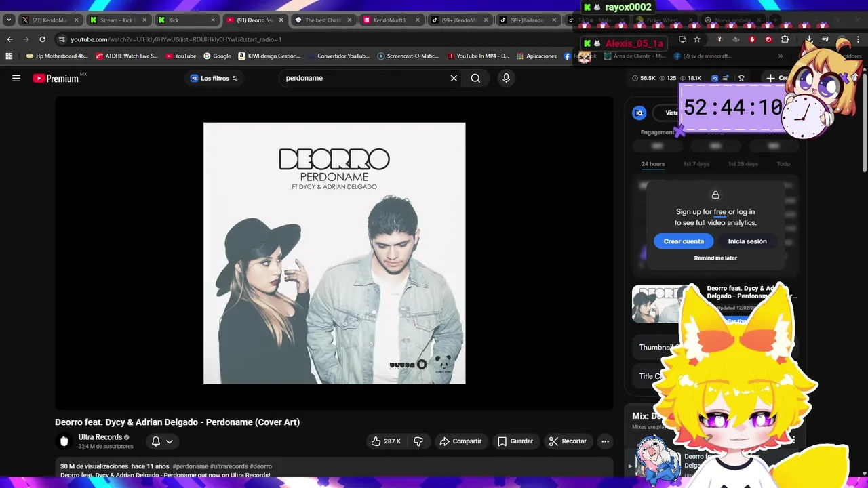Open 'Hp Motherboard 46...' bookmark
The width and height of the screenshot is (868, 488).
point(57,56)
